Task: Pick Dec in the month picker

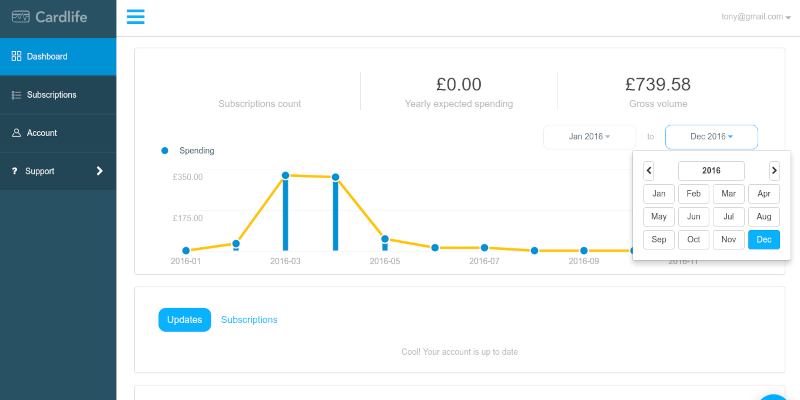Action: pyautogui.click(x=763, y=240)
